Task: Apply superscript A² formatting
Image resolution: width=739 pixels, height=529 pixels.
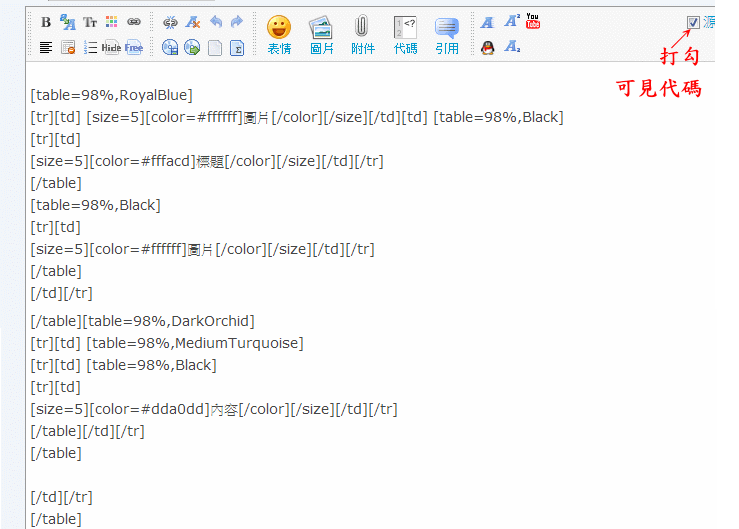Action: [512, 21]
